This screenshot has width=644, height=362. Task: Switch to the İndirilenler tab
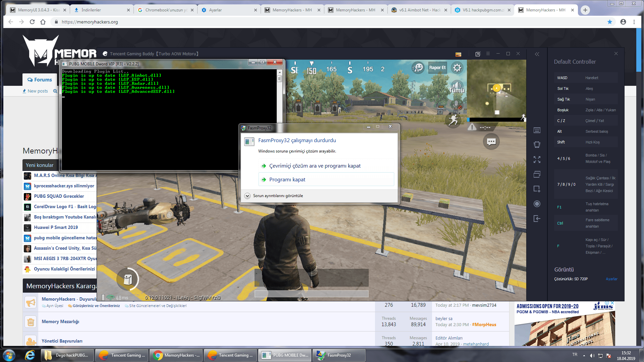(x=101, y=10)
